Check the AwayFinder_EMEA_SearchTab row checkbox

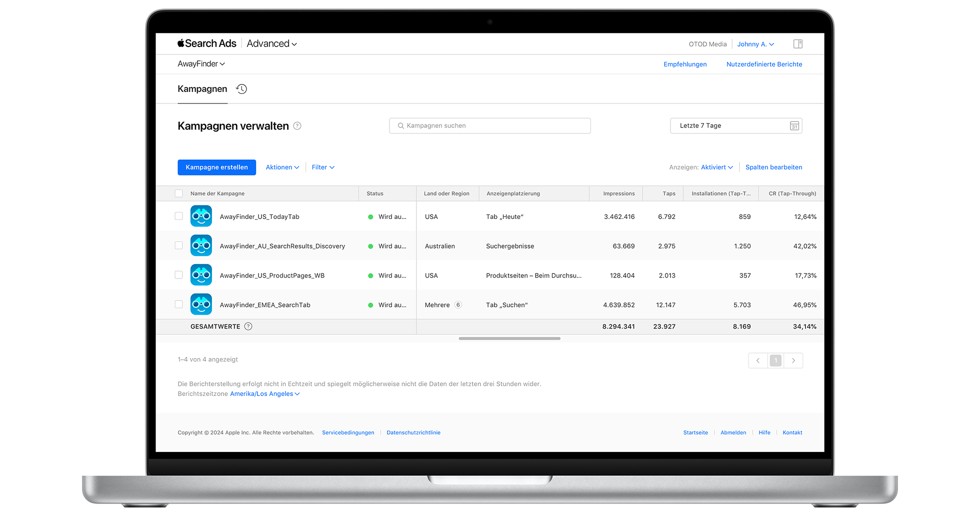click(178, 304)
